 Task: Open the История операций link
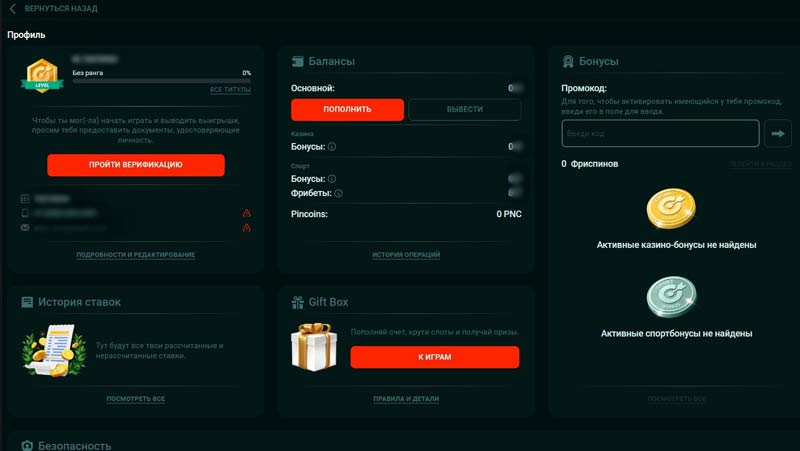(x=406, y=255)
